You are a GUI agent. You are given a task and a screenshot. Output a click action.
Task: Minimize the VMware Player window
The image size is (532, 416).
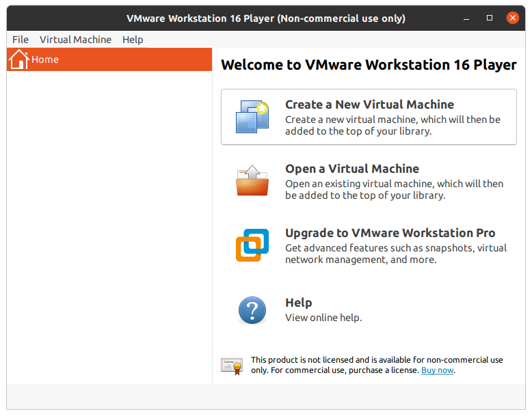[466, 18]
